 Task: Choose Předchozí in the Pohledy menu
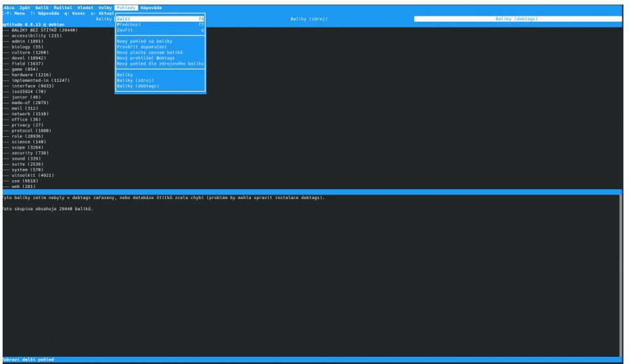(160, 24)
